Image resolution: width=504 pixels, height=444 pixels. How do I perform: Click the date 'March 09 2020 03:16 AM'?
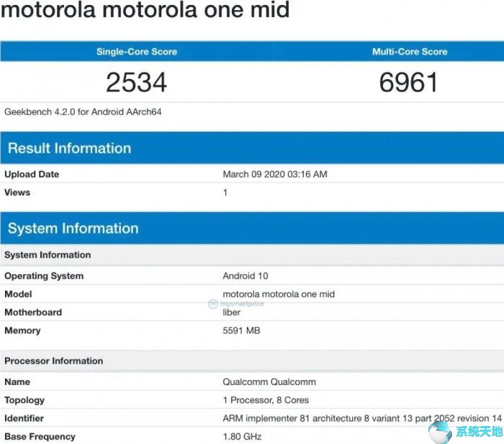click(x=275, y=174)
